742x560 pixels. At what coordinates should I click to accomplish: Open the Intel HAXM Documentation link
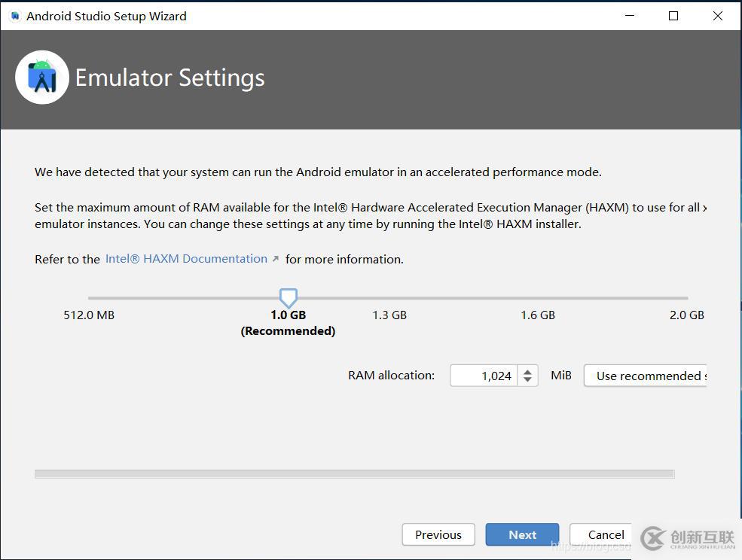pyautogui.click(x=186, y=259)
